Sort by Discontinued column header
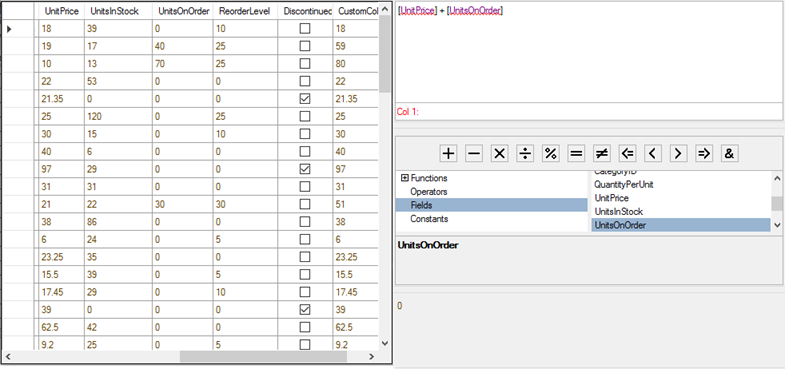The image size is (785, 369). tap(305, 12)
